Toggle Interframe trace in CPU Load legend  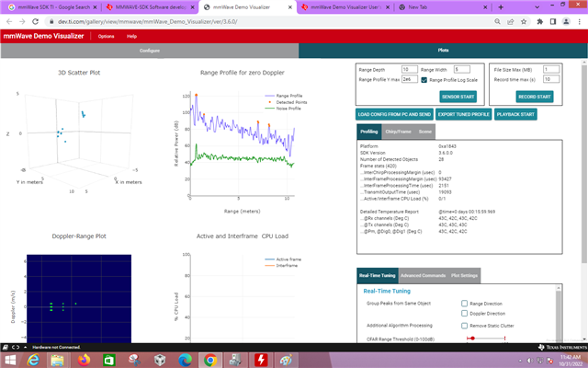[281, 266]
